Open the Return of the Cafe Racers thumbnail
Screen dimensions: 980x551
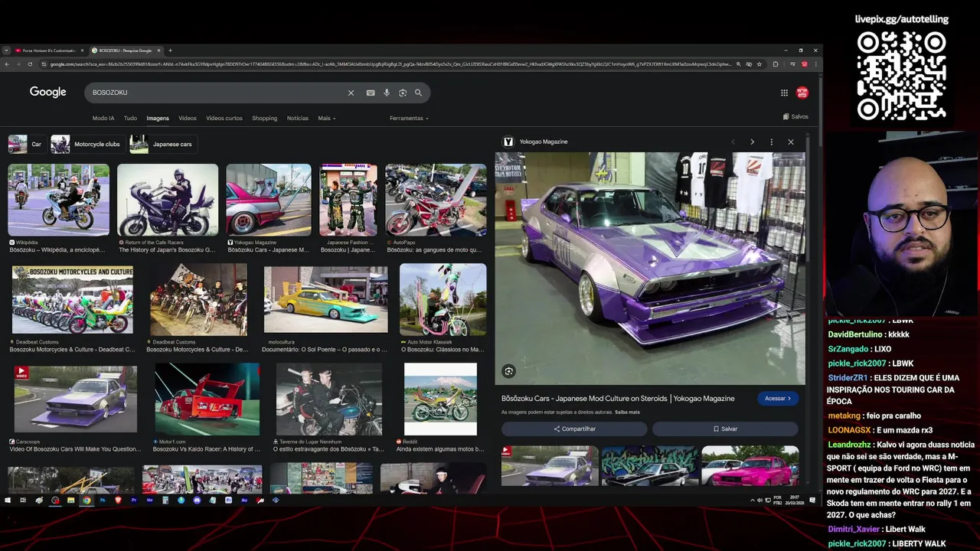pos(168,200)
